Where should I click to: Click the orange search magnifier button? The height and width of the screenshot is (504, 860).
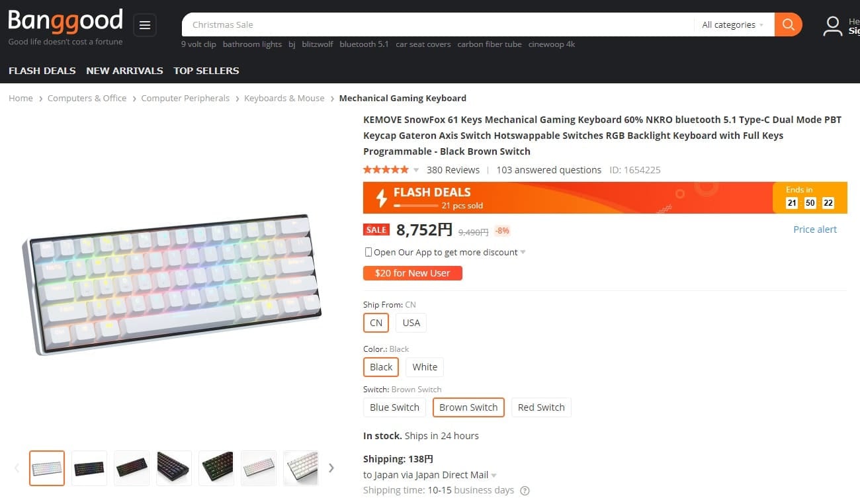click(x=788, y=24)
